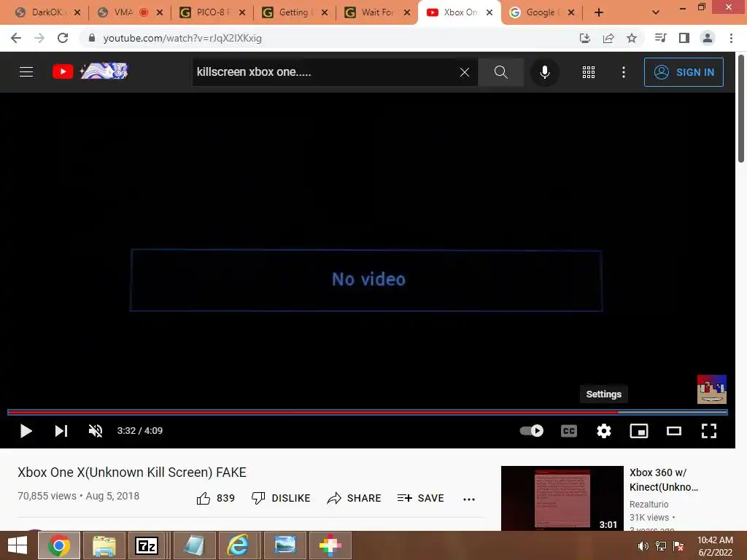Seek on the video progress bar
This screenshot has height=560, width=747.
(368, 413)
